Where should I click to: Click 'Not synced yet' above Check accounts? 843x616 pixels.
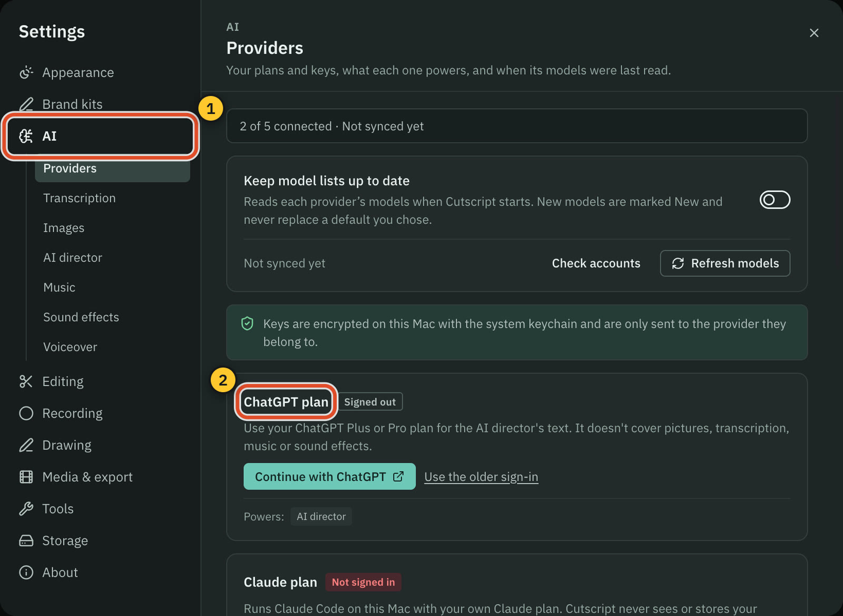point(285,263)
